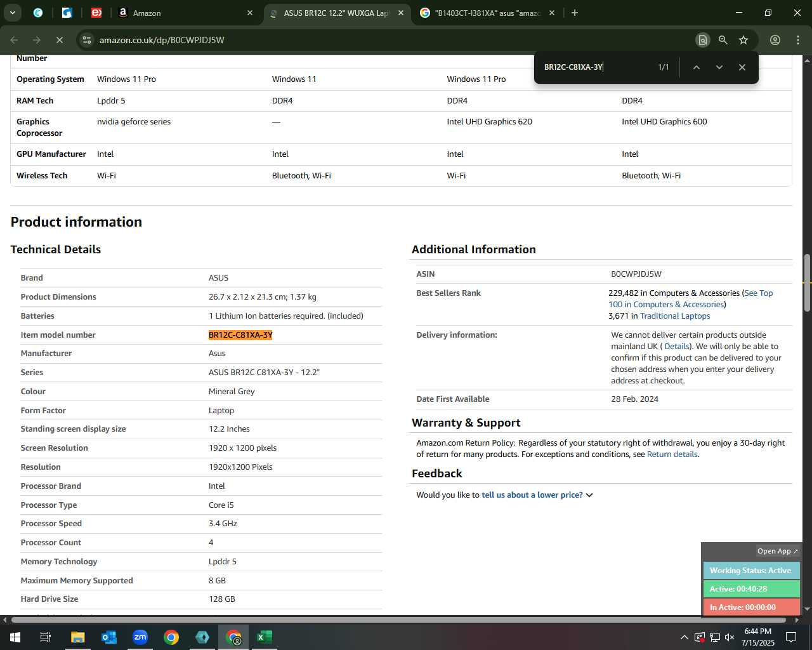Screen dimensions: 812x650
Task: Open delivery Details link
Action: tap(677, 347)
